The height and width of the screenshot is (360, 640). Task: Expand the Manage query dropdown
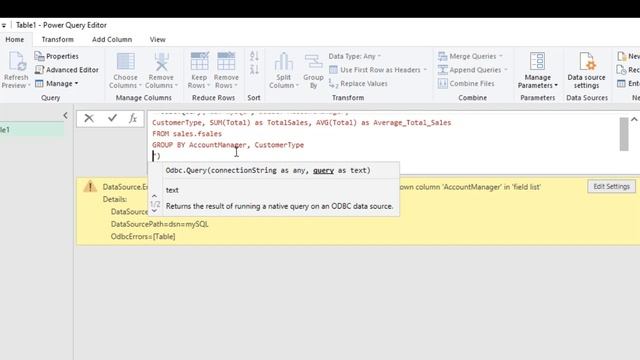[56, 84]
